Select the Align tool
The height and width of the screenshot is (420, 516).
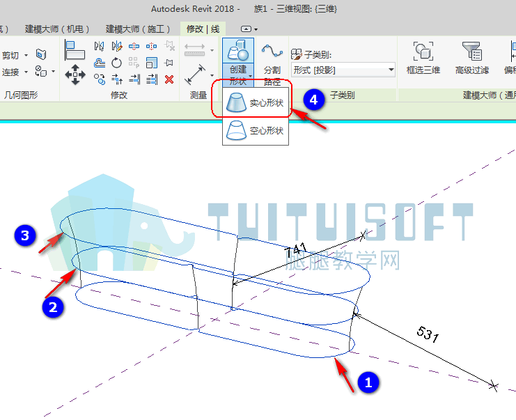(75, 49)
